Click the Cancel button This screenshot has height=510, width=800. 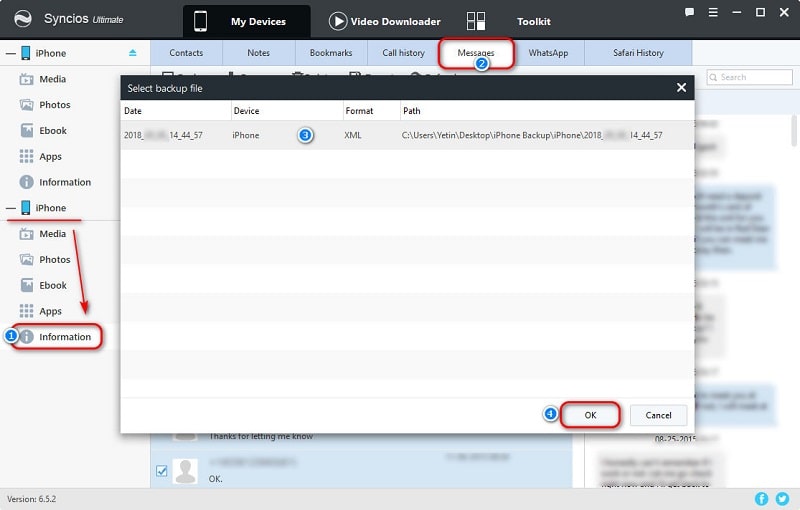(658, 415)
